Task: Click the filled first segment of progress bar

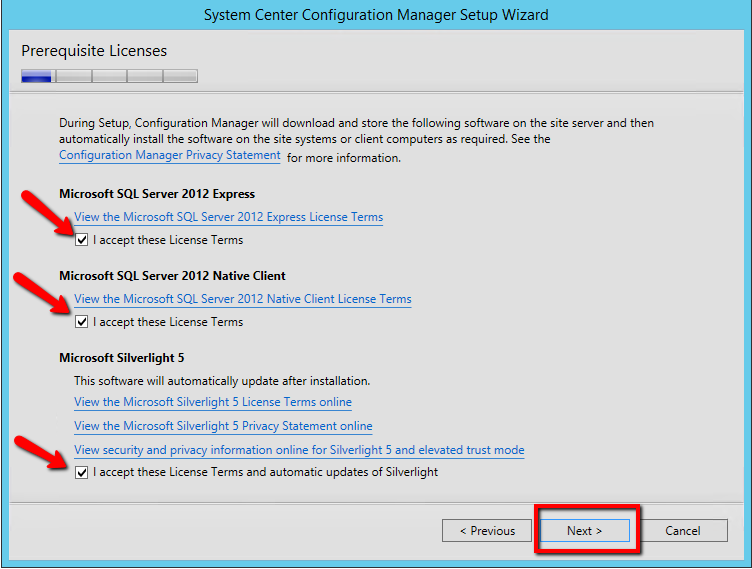Action: 37,76
